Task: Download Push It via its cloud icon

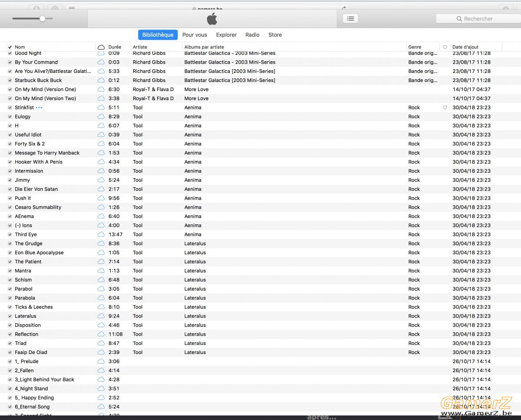Action: [101, 198]
